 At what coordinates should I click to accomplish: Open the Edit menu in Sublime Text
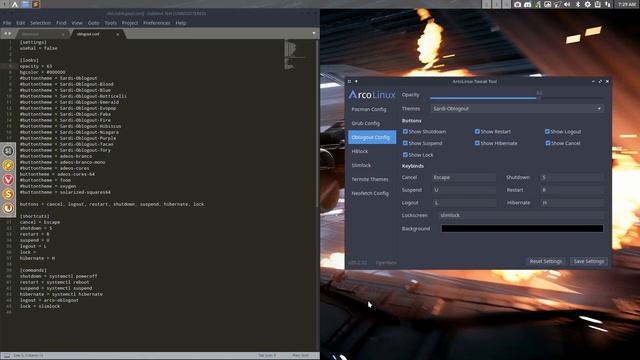pyautogui.click(x=20, y=23)
